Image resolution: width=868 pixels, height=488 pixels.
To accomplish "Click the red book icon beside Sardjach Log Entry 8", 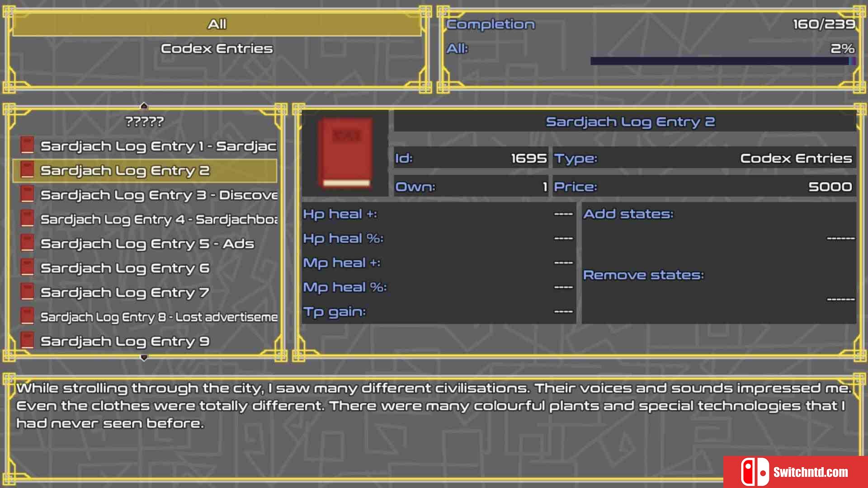I will (x=28, y=316).
